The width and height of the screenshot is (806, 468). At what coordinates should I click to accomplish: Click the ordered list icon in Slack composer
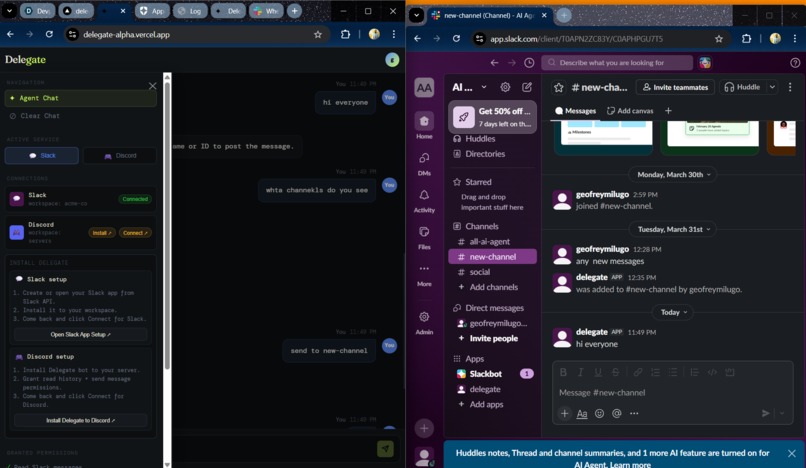(x=655, y=372)
